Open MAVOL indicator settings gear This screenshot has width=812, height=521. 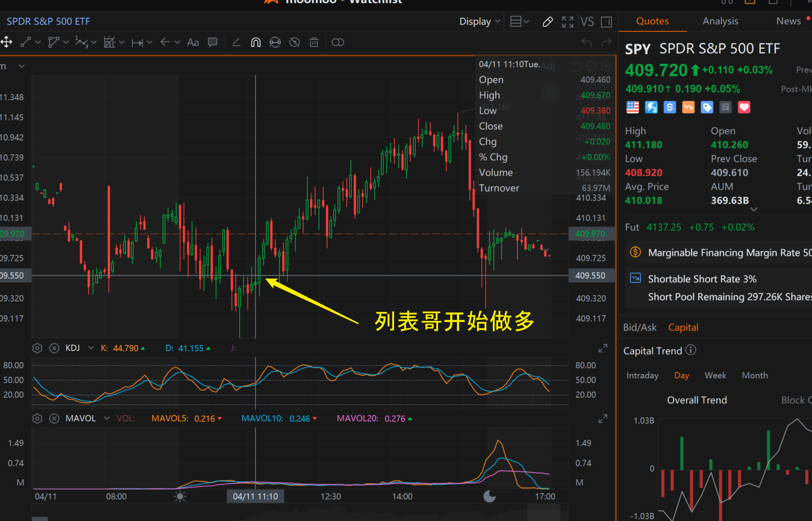pos(37,418)
